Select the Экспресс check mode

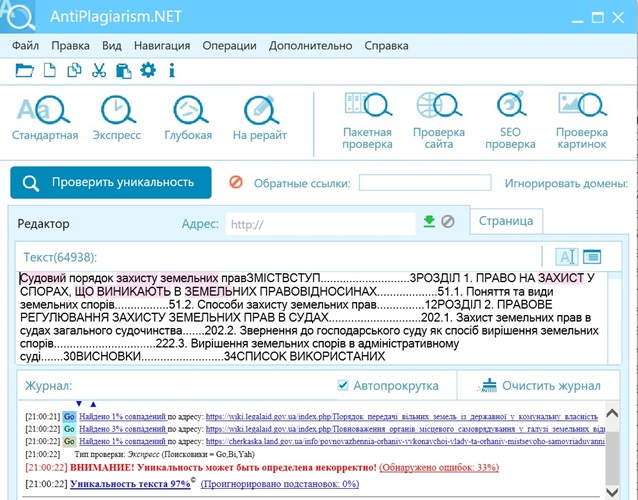pyautogui.click(x=117, y=118)
